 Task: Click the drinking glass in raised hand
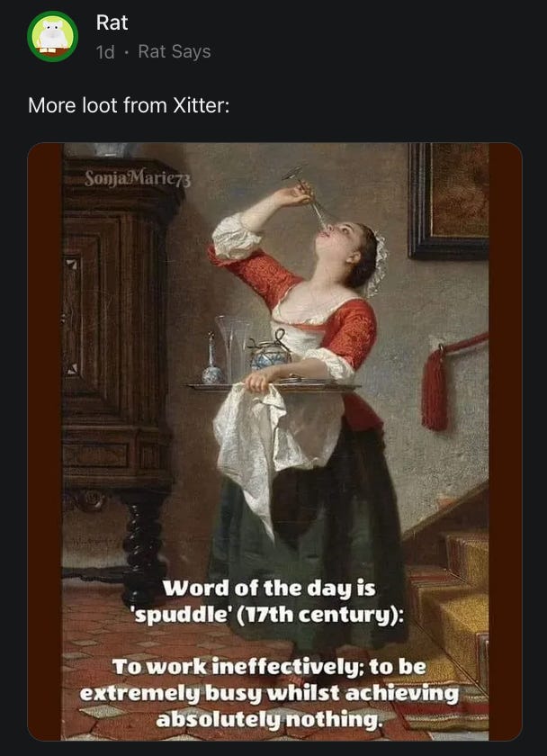pos(307,194)
